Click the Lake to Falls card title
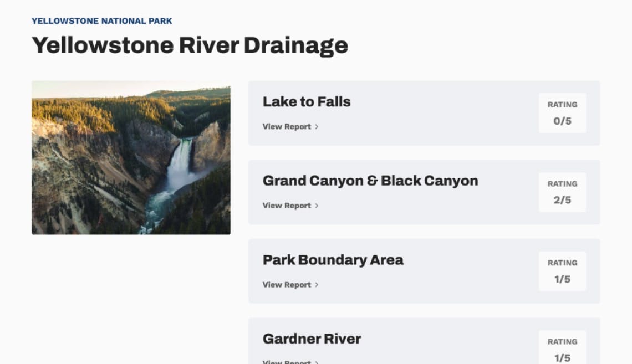This screenshot has width=632, height=364. (307, 102)
